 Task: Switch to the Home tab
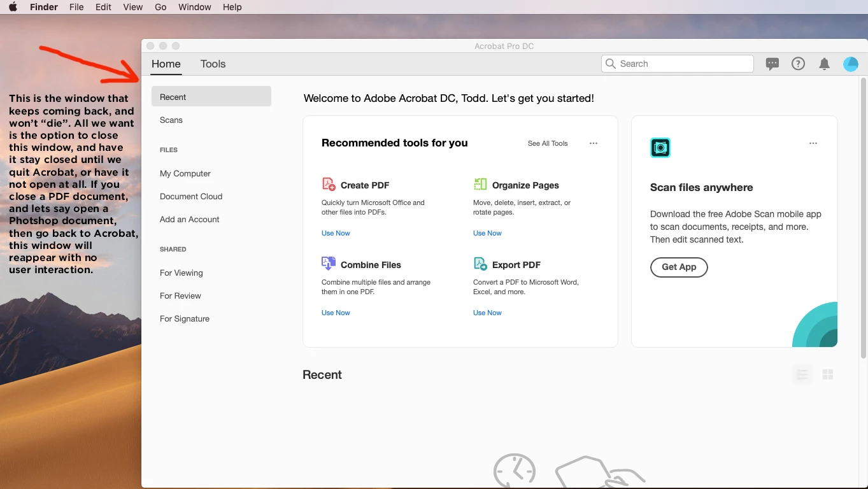click(166, 64)
